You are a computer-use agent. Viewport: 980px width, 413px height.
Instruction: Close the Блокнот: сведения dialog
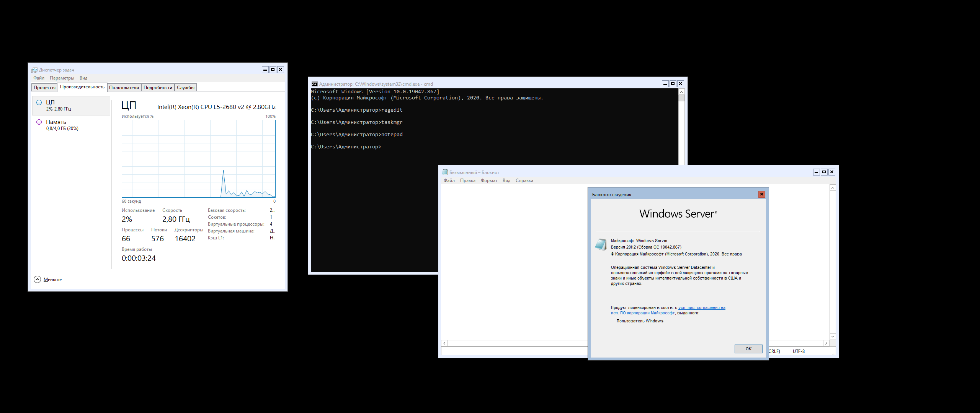(x=761, y=194)
